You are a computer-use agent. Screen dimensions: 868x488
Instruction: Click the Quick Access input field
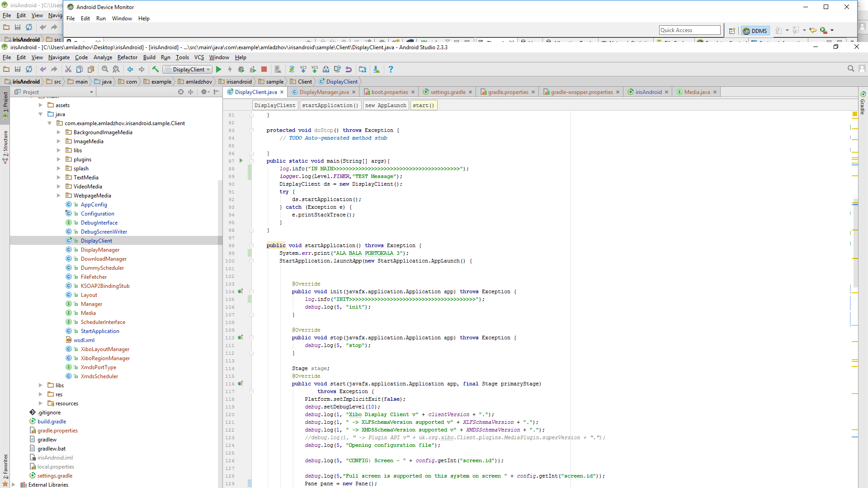[x=689, y=30]
